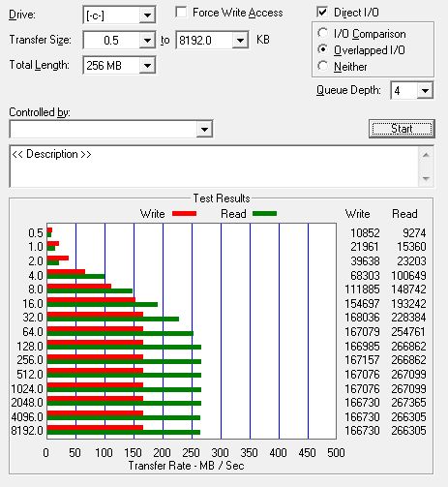The image size is (448, 487).
Task: Click the read value 15360
Action: (411, 247)
